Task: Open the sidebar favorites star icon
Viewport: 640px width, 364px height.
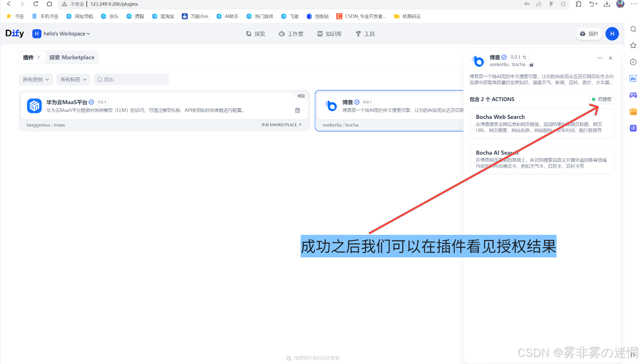Action: click(x=633, y=46)
